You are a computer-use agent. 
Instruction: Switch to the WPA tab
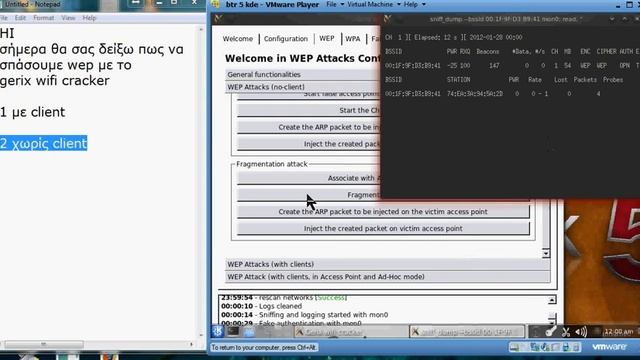pyautogui.click(x=353, y=39)
